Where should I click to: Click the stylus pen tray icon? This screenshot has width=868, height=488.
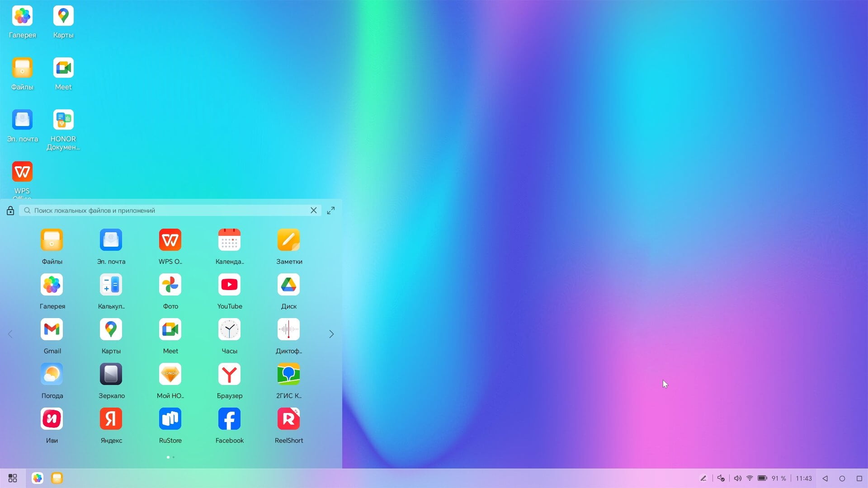coord(703,478)
